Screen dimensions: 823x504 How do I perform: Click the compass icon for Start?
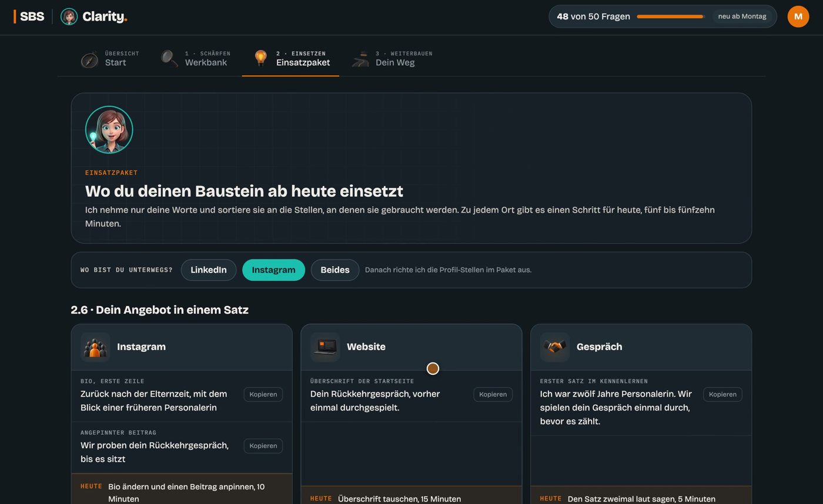click(89, 59)
